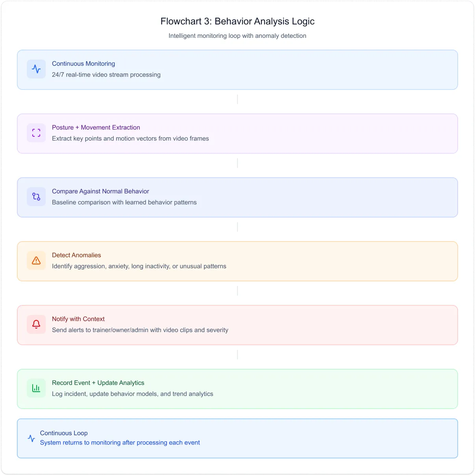Select the Notify with Context title
Screen dimensions: 475x476
(x=78, y=319)
